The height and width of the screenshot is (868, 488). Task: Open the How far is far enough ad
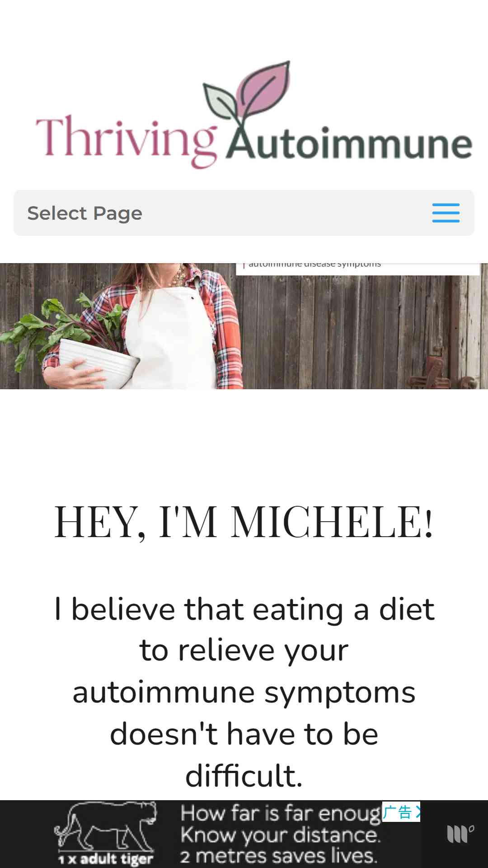(x=244, y=834)
